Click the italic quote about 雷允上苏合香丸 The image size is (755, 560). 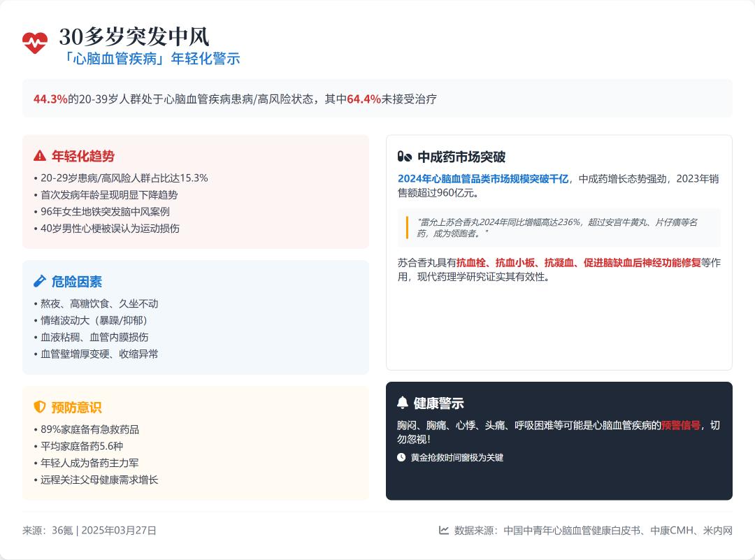point(556,228)
